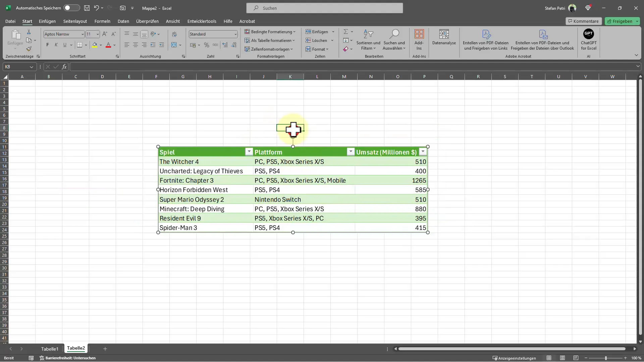Screen dimensions: 644x362
Task: Click the Freigeben button
Action: pyautogui.click(x=622, y=21)
